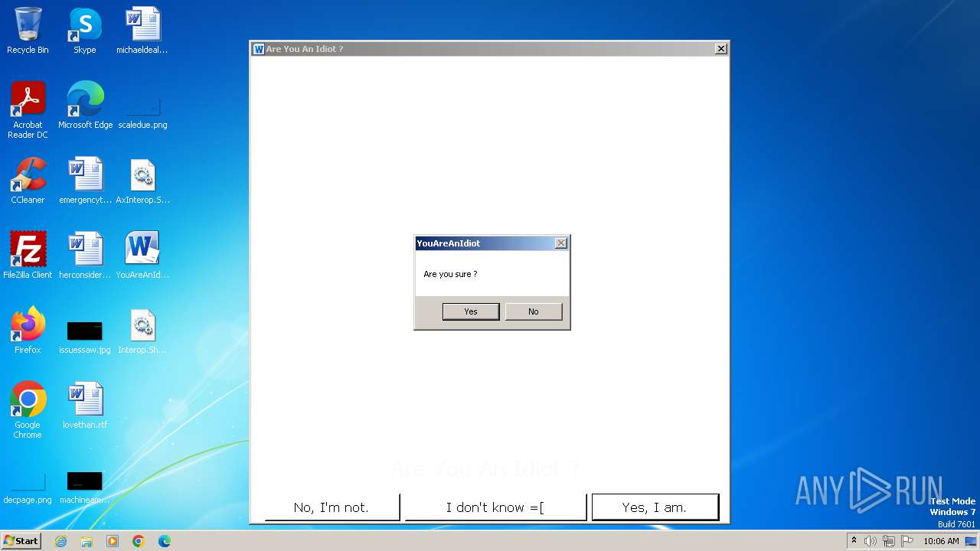Click Yes in the Are you sure dialog
This screenshot has height=551, width=980.
(x=471, y=311)
